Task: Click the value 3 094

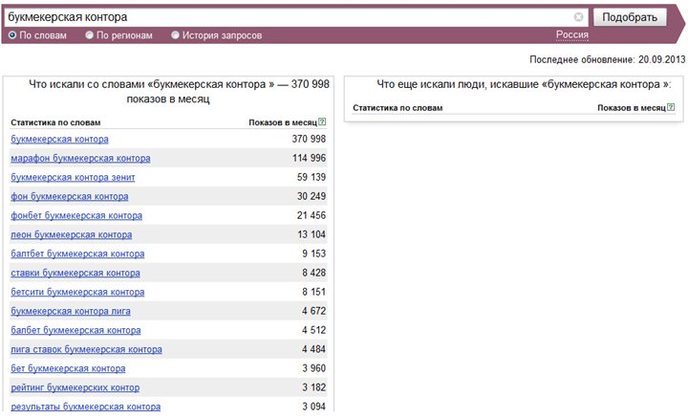Action: (x=314, y=407)
